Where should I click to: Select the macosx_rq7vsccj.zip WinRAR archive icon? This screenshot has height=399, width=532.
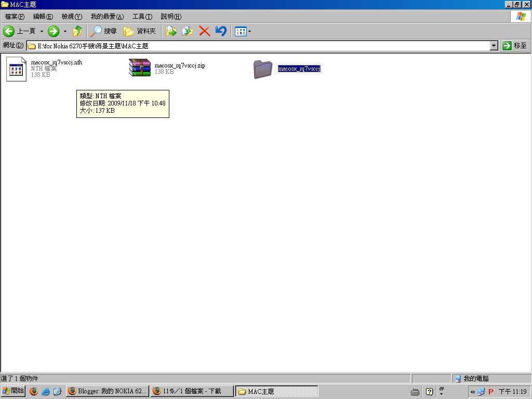pos(139,68)
